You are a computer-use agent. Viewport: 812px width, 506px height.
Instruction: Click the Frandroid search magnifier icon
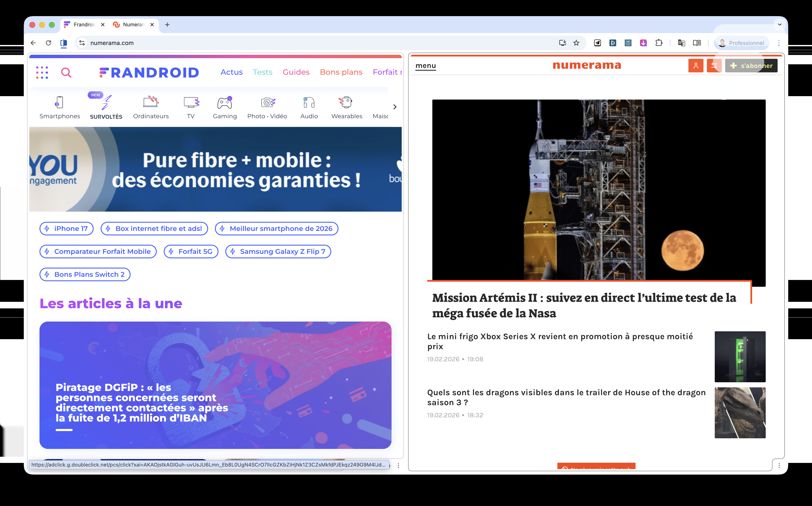click(x=66, y=72)
